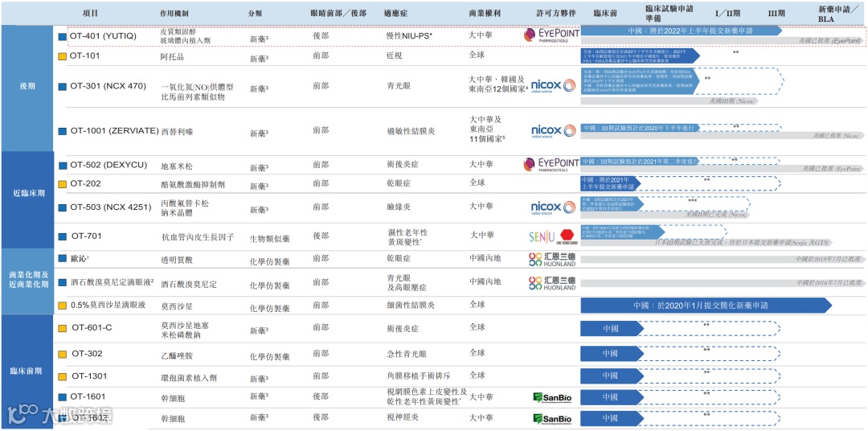
Task: Click the blue square next to OT-502 (DEXYCU)
Action: coord(63,165)
